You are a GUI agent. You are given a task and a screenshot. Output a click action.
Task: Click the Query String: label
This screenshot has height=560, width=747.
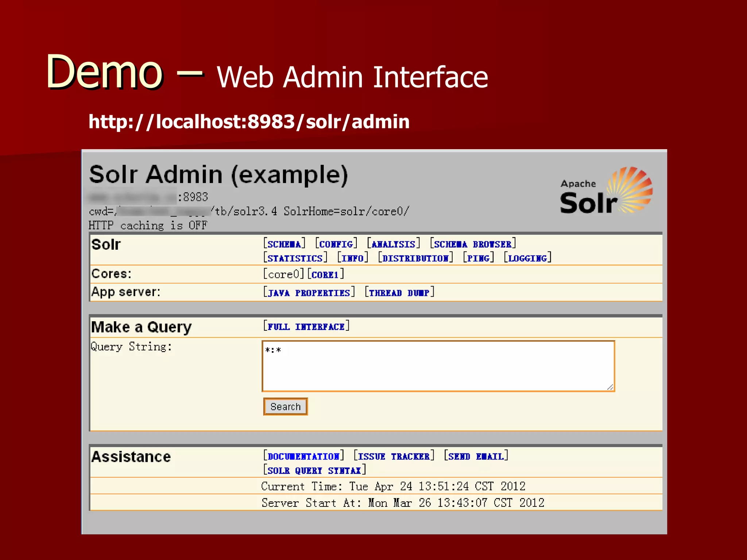131,347
